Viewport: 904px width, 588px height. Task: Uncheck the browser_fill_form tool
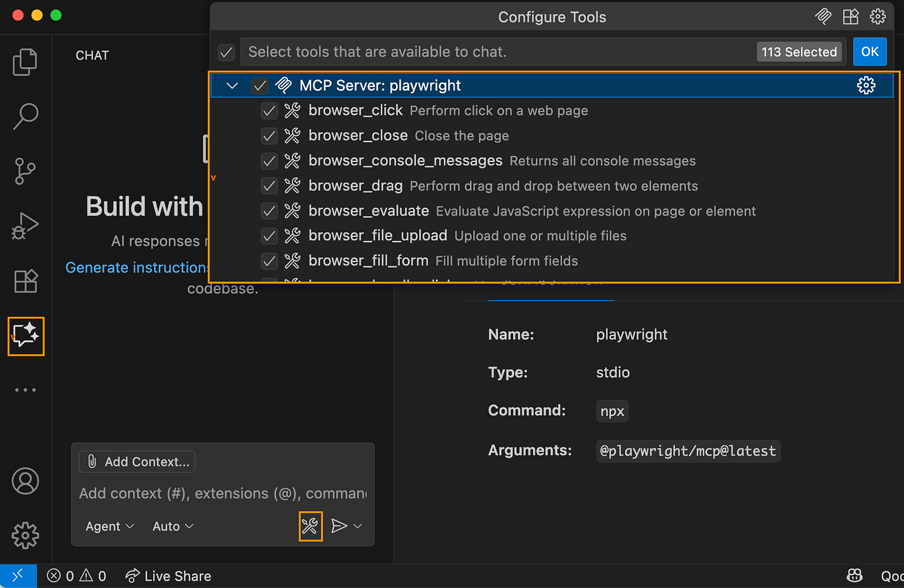click(269, 261)
